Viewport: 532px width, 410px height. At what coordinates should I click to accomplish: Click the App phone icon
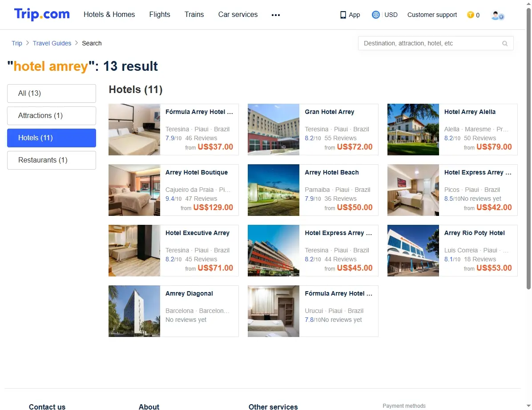(343, 15)
